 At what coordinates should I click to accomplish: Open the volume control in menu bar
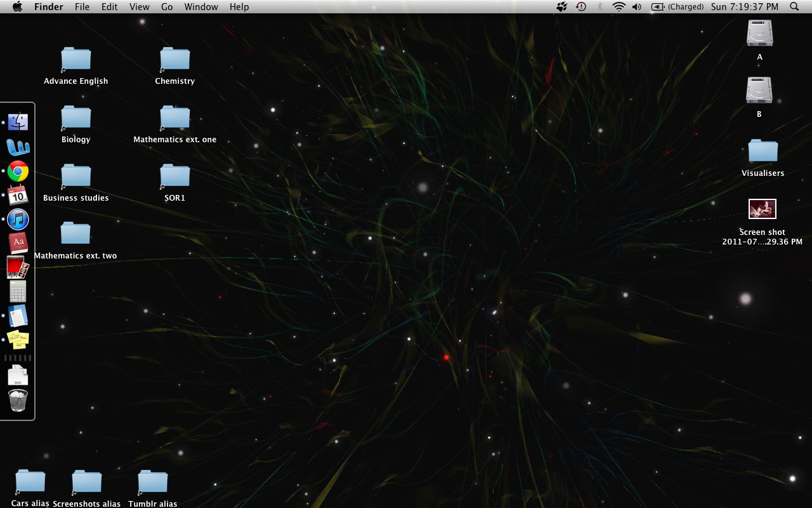(x=637, y=7)
